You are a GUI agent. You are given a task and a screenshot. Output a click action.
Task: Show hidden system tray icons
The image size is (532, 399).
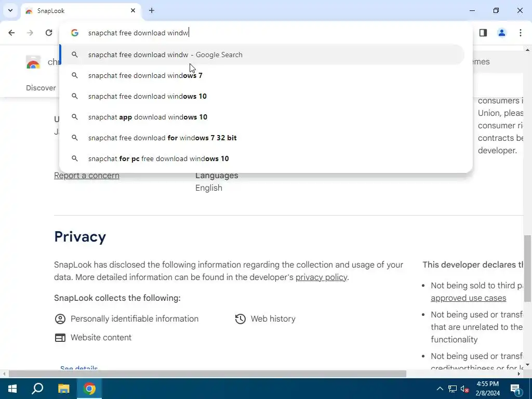[x=440, y=389]
